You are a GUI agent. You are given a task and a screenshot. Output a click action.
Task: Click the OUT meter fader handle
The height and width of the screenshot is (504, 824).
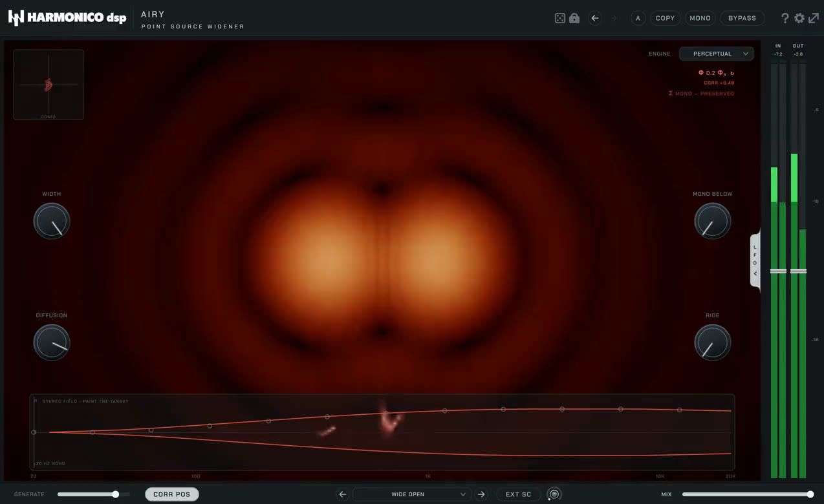click(798, 271)
